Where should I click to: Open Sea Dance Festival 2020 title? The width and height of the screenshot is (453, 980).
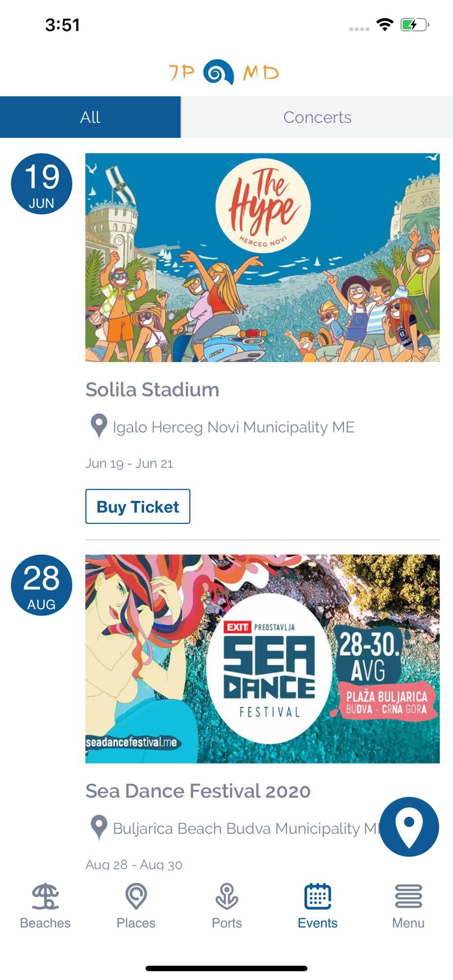click(198, 791)
